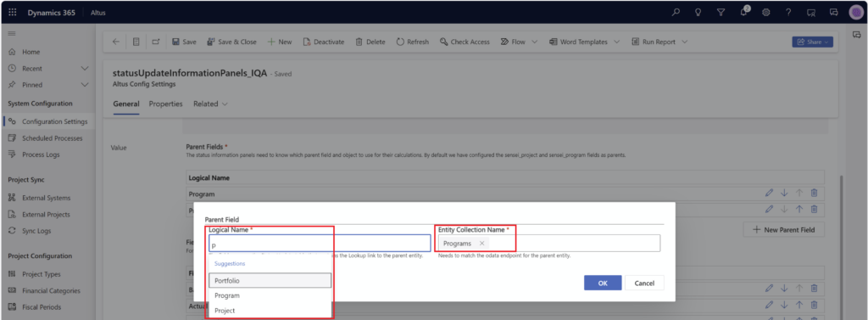This screenshot has width=868, height=320.
Task: Expand the Pinned section chevron
Action: click(85, 85)
